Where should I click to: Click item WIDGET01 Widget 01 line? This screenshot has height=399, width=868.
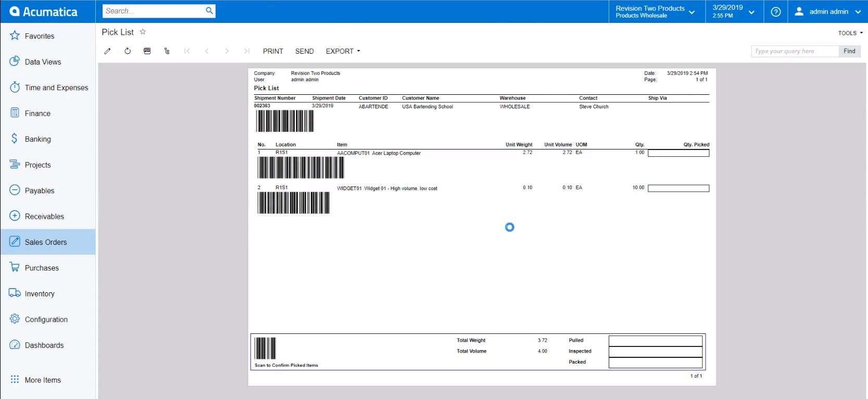(387, 189)
